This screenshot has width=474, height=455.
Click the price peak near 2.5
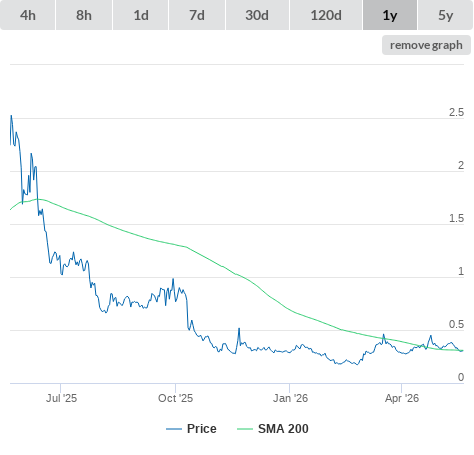(11, 116)
